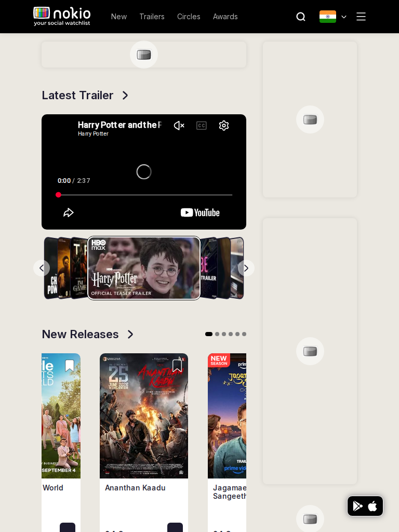Toggle closed captions on trailer
Screen dimensions: 399x532
tap(202, 126)
